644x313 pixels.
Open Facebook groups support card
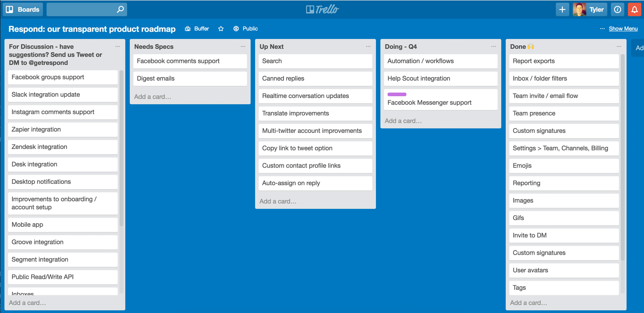(63, 77)
